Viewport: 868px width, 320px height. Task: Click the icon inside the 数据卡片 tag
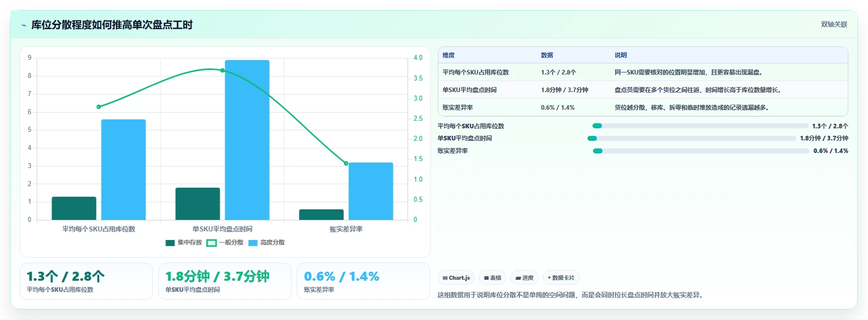549,278
